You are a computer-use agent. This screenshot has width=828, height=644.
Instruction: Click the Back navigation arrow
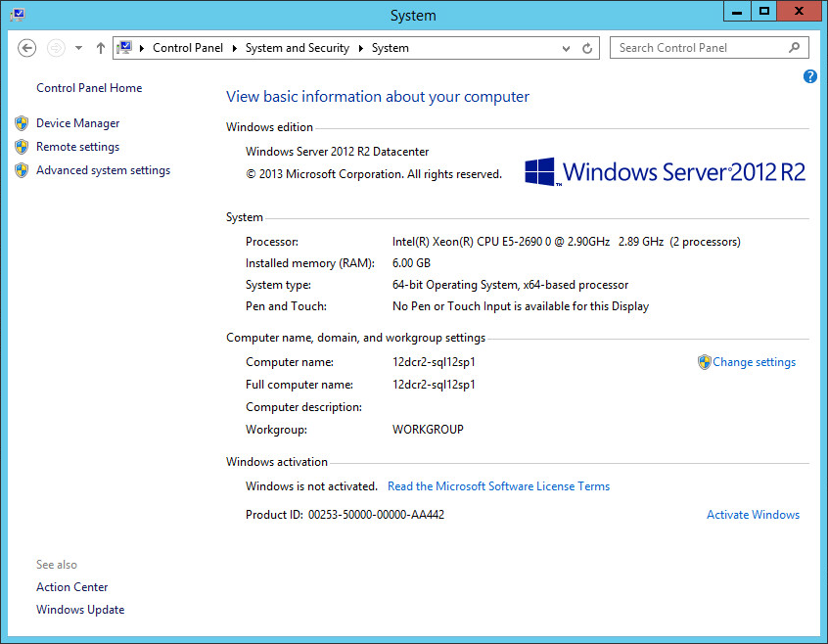click(27, 48)
